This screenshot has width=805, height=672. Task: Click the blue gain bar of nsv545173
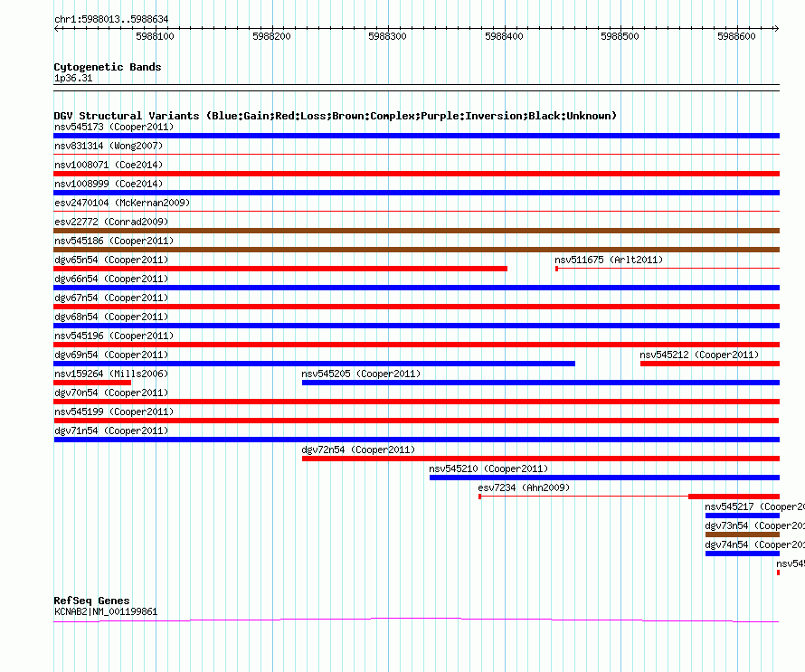pyautogui.click(x=416, y=136)
